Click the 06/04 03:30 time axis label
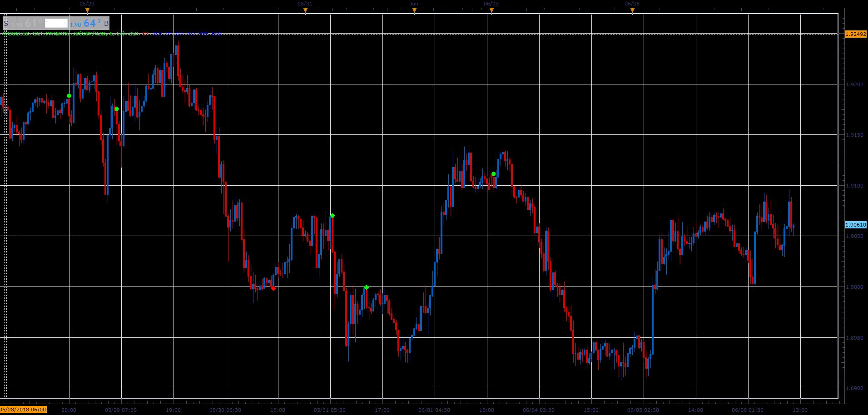The width and height of the screenshot is (868, 415). coord(539,410)
